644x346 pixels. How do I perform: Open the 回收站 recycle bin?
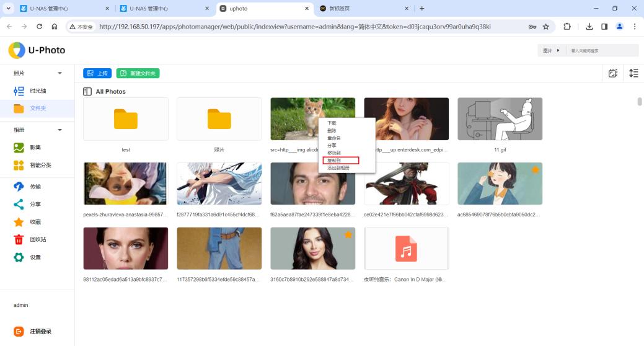pos(37,239)
